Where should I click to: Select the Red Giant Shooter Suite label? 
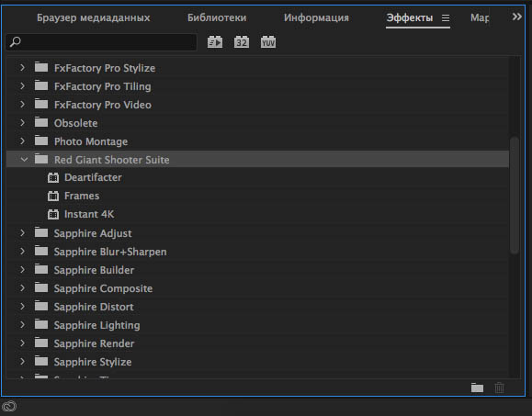[x=111, y=160]
